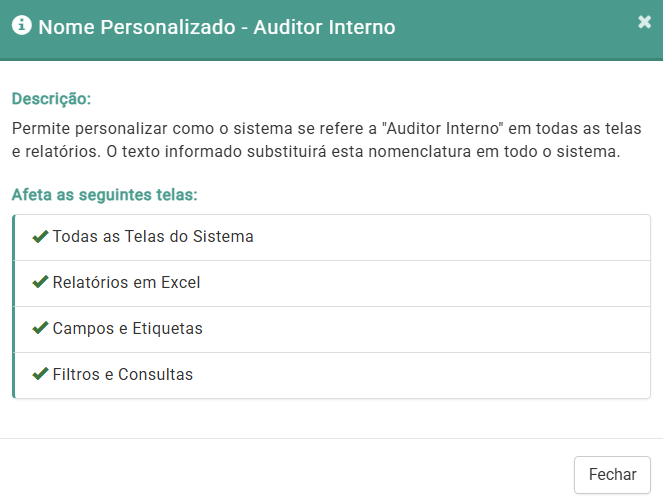663x502 pixels.
Task: Select the "Relatórios em Excel" list text
Action: pyautogui.click(x=126, y=283)
